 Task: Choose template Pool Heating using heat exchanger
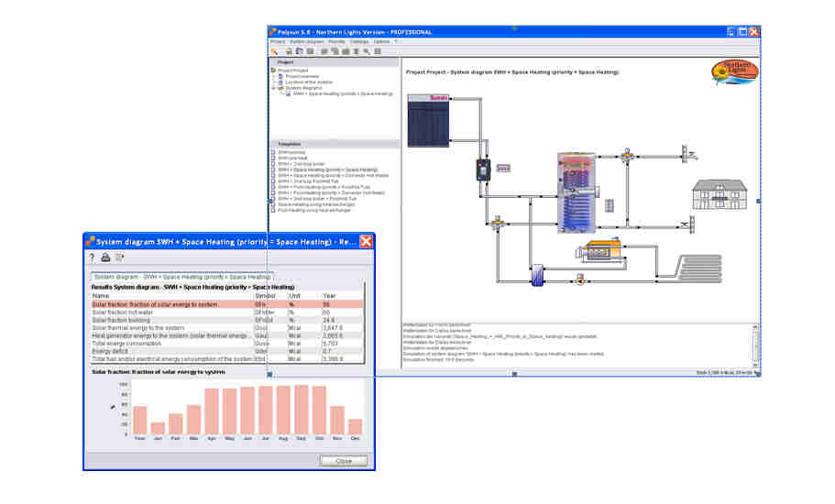(314, 211)
